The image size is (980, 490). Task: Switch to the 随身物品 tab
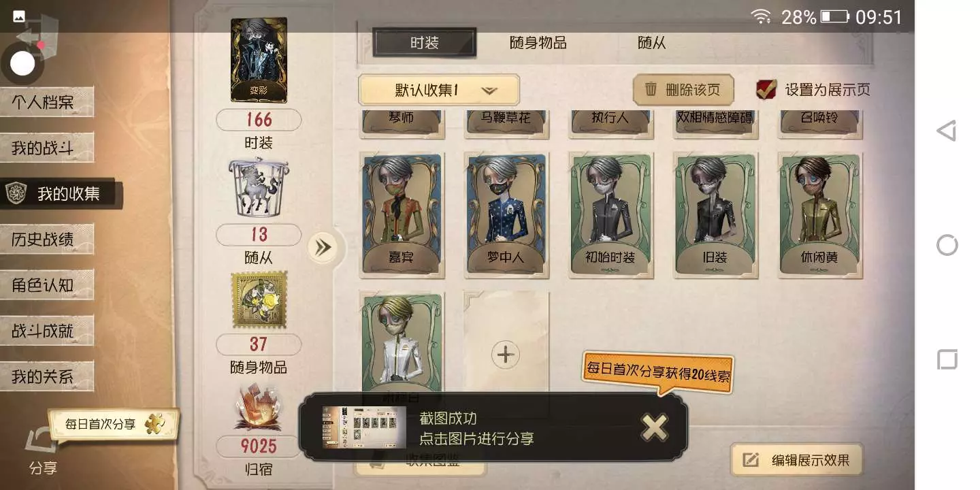538,43
